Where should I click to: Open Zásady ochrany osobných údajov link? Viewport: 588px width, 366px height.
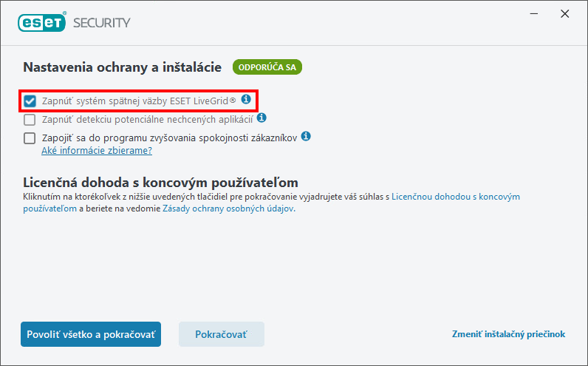[228, 209]
